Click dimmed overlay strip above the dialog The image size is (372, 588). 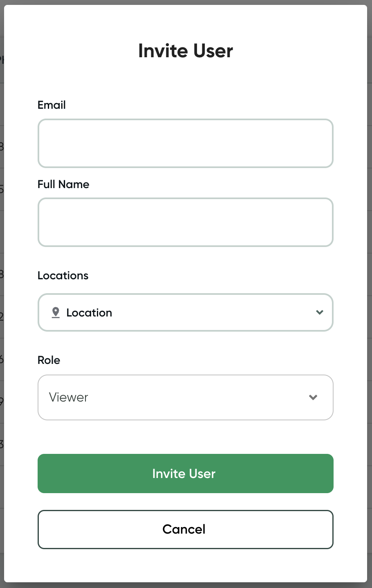coord(186,2)
